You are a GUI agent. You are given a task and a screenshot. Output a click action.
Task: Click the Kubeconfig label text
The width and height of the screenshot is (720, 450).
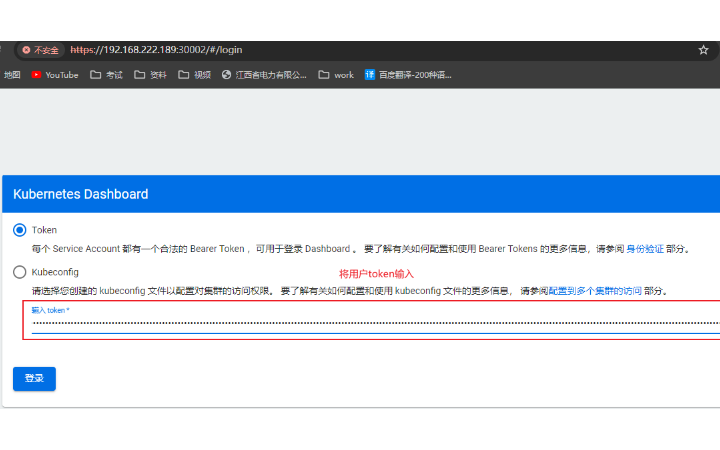(55, 272)
